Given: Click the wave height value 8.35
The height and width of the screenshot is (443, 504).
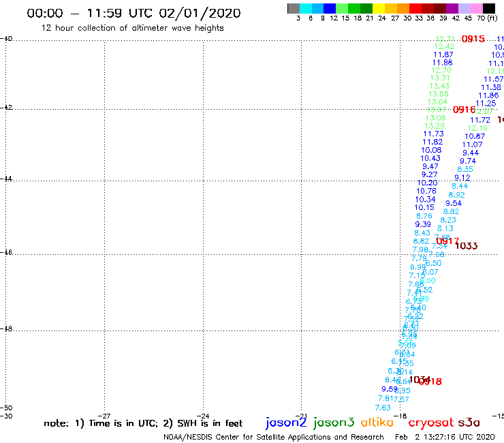Looking at the screenshot, I should point(465,169).
